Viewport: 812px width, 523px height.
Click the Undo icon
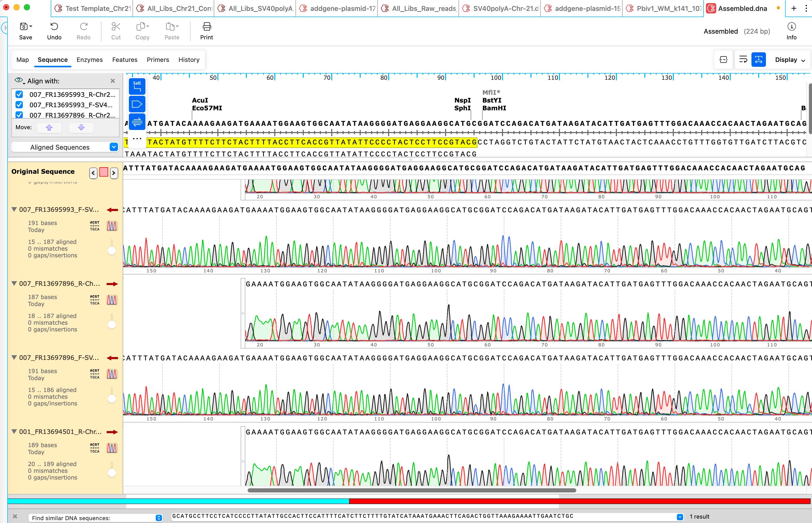[x=54, y=26]
